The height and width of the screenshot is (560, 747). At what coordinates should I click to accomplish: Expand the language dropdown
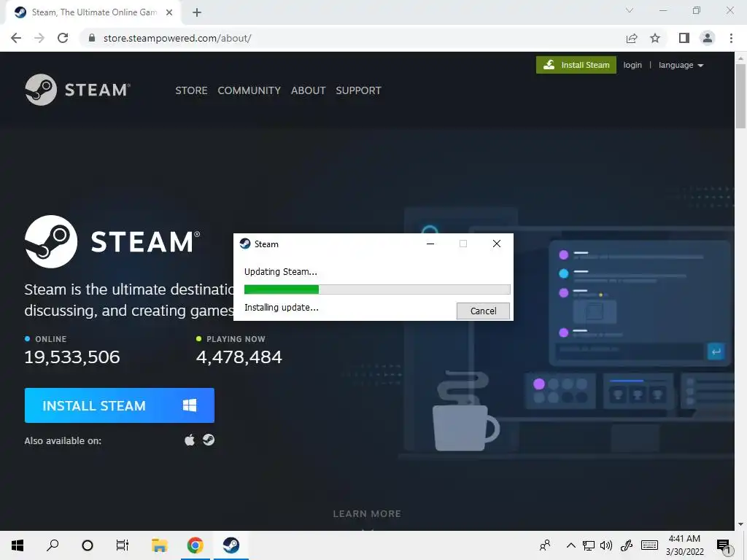[x=681, y=65]
